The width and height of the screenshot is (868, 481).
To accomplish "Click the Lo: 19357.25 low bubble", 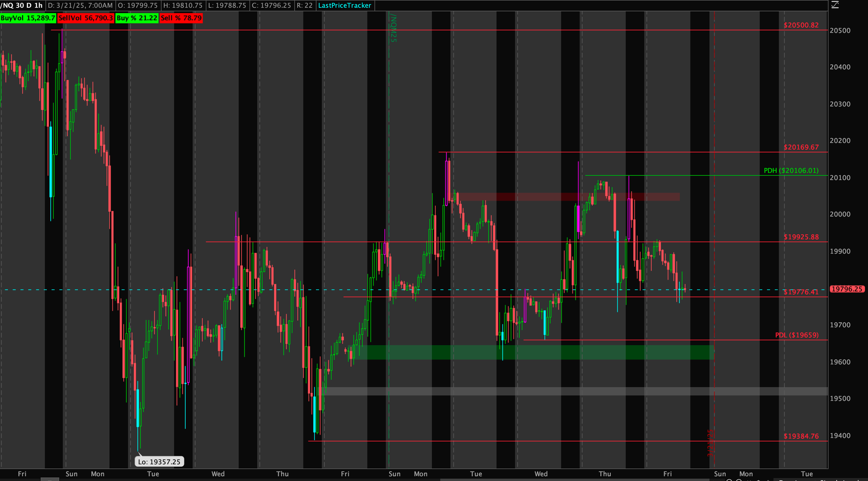I will coord(159,461).
